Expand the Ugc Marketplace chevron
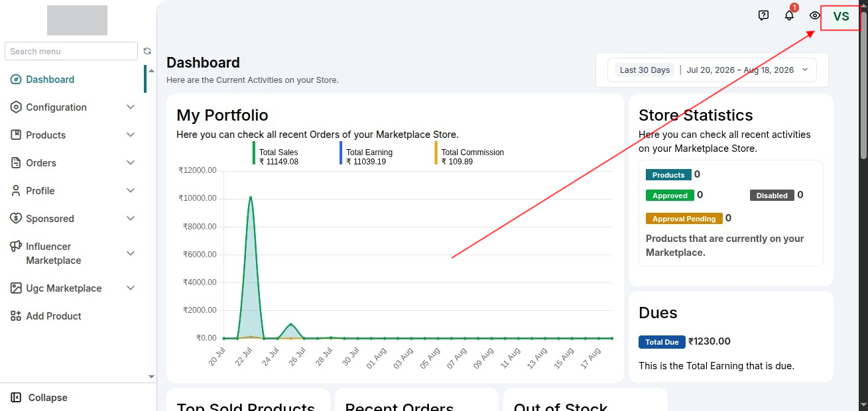Viewport: 868px width, 411px height. coord(131,288)
